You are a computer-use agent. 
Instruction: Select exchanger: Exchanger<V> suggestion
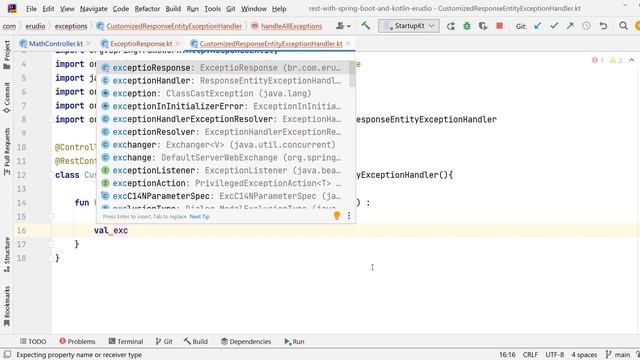coord(223,145)
